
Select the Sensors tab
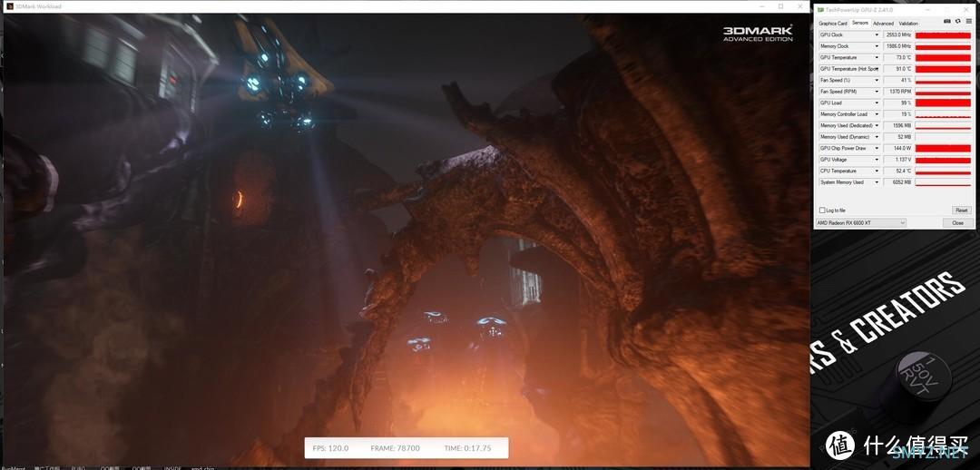(860, 23)
